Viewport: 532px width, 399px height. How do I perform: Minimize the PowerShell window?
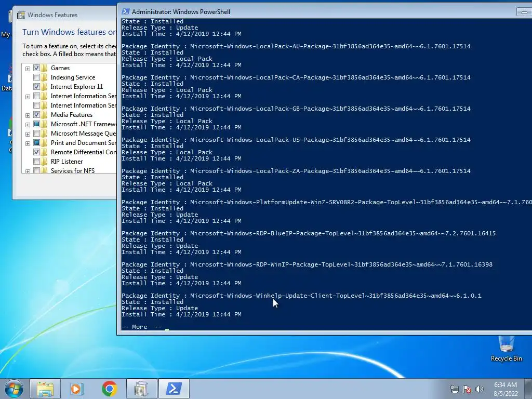coord(524,12)
